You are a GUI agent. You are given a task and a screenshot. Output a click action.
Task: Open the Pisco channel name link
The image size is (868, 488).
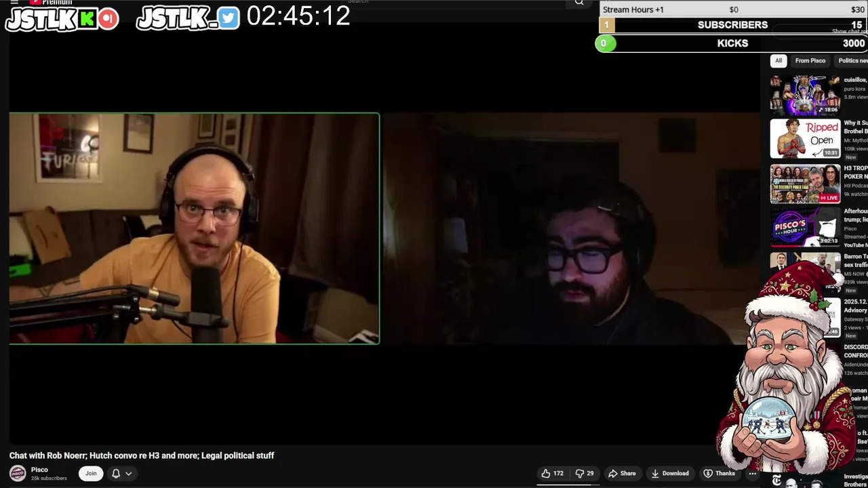tap(39, 470)
